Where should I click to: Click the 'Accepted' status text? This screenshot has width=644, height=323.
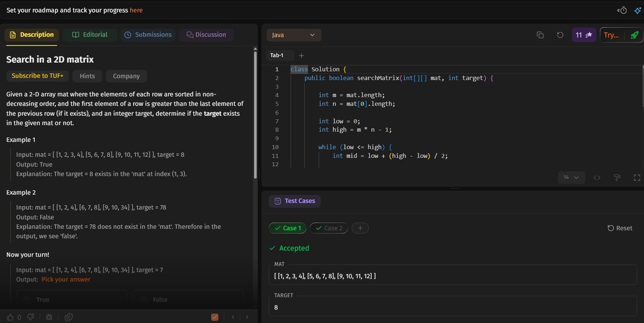(x=294, y=248)
